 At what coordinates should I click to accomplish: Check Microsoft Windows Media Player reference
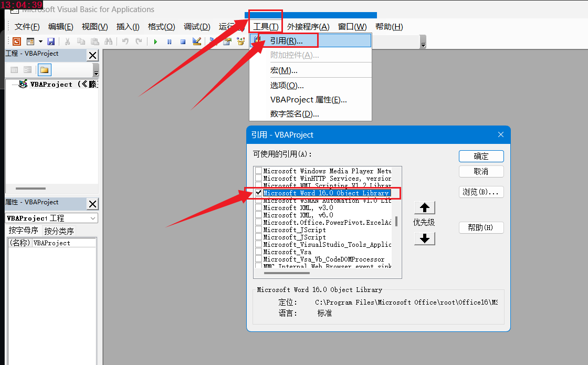coord(258,170)
